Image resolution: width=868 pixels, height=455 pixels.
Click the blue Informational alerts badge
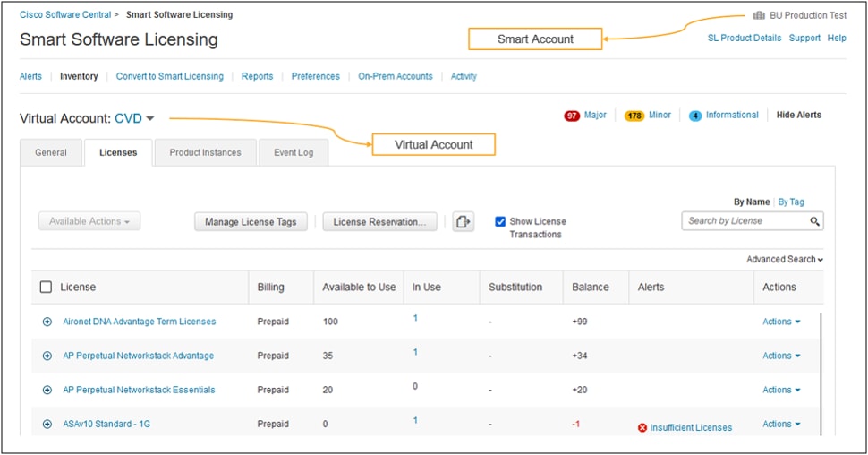[695, 116]
